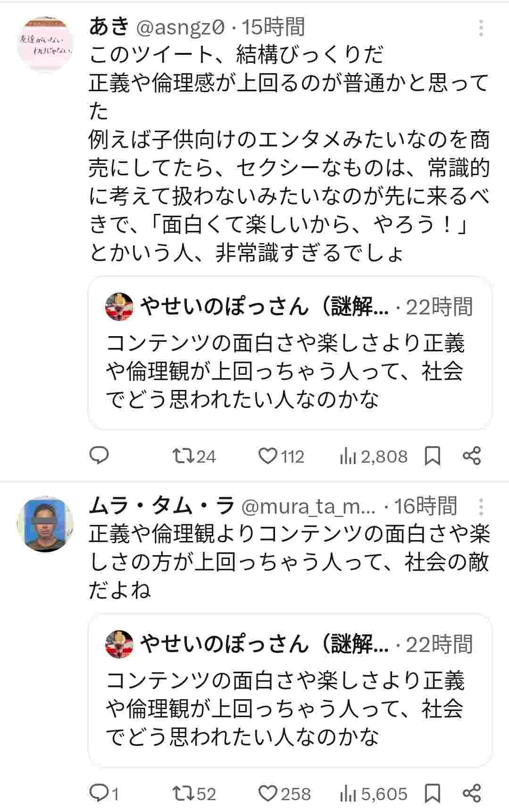Open the @asngz0 username link

[x=180, y=27]
